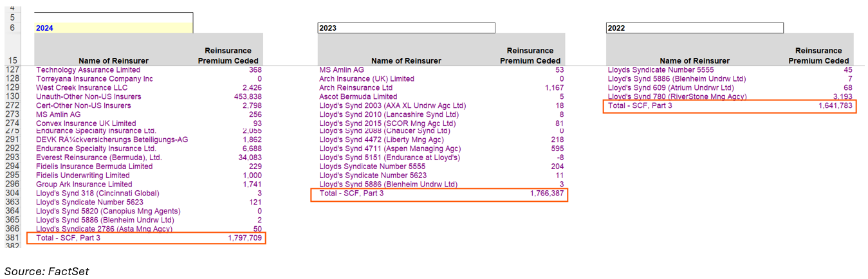This screenshot has width=868, height=279.
Task: Click 'Name of Reinsurer' header in 2024 table
Action: (x=115, y=60)
